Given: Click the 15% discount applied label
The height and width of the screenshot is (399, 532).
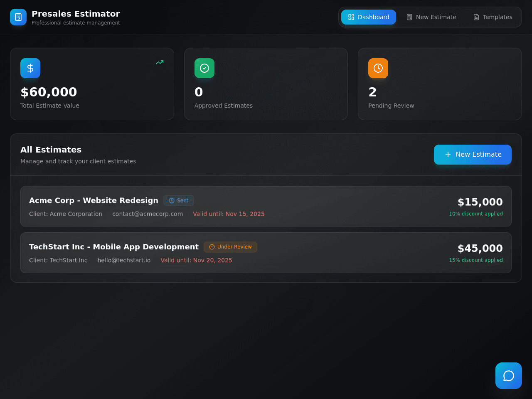Looking at the screenshot, I should pyautogui.click(x=476, y=260).
